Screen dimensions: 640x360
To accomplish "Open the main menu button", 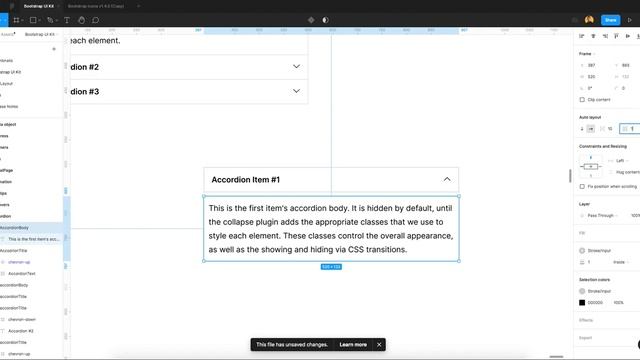I will [3, 20].
